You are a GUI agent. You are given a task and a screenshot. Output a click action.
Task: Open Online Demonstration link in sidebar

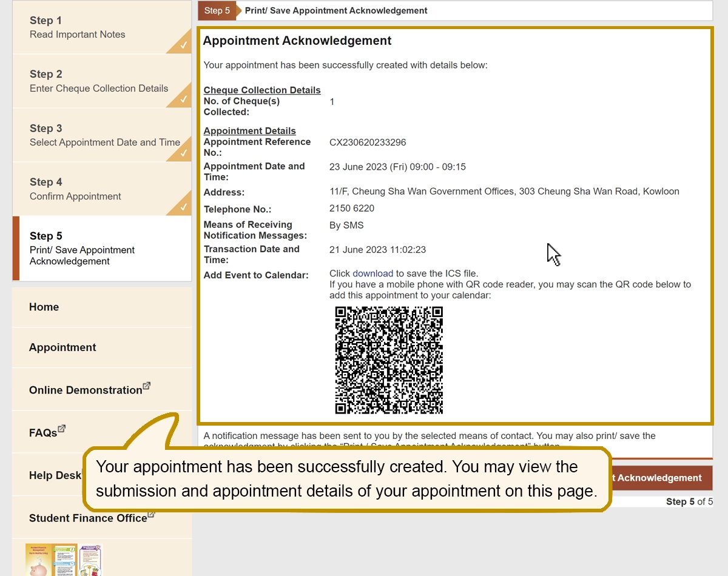(86, 390)
